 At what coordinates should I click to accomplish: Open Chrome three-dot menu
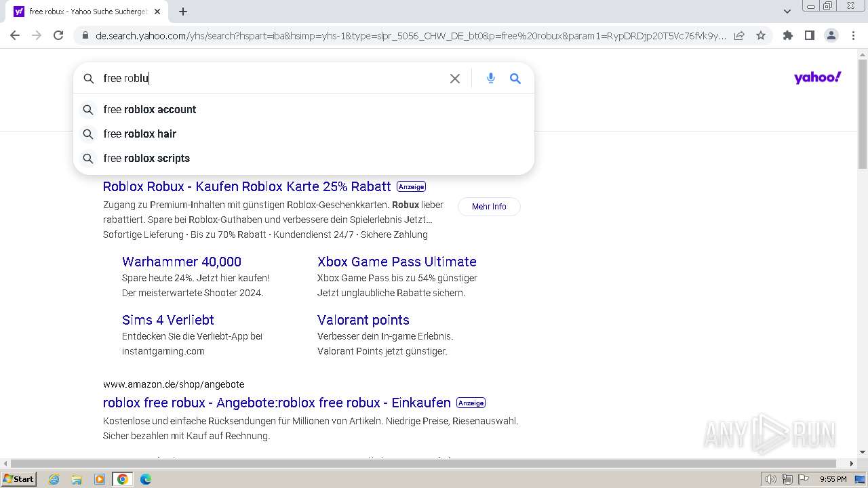point(853,35)
